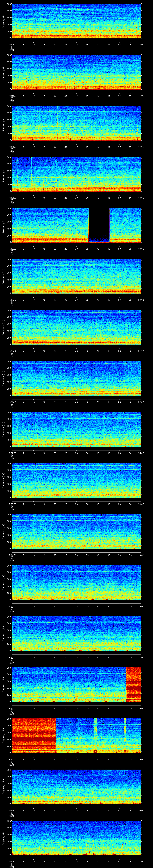153x868 pixels.
Task: Select the 17:21:00 time axis label
Action: click(12, 402)
